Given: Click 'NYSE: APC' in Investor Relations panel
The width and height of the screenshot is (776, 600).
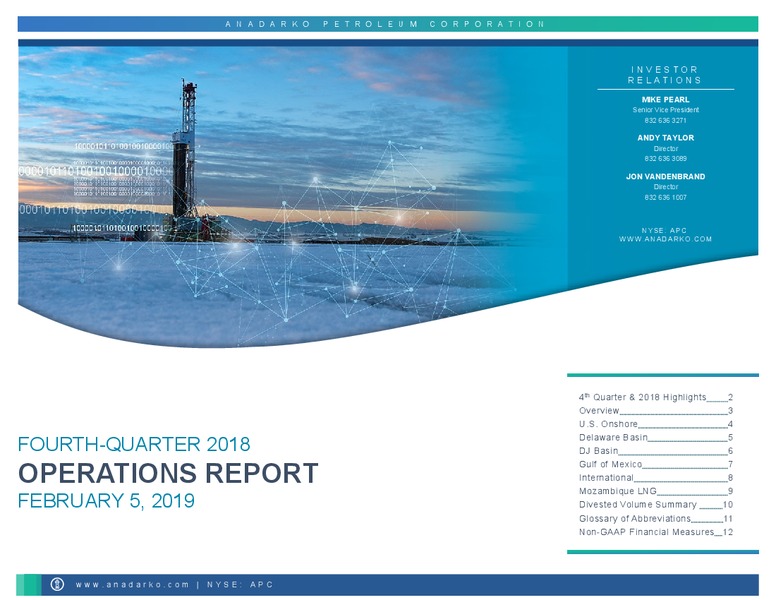Looking at the screenshot, I should (x=664, y=230).
